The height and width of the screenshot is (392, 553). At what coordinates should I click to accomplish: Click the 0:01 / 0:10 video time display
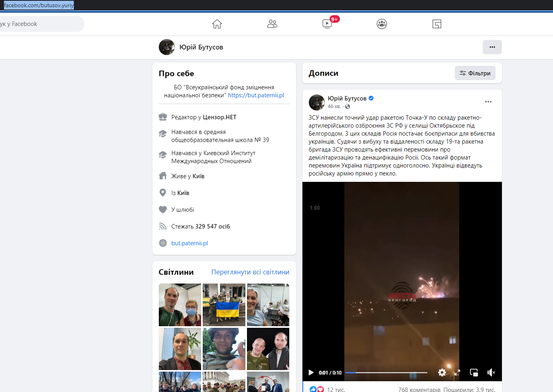pyautogui.click(x=330, y=373)
